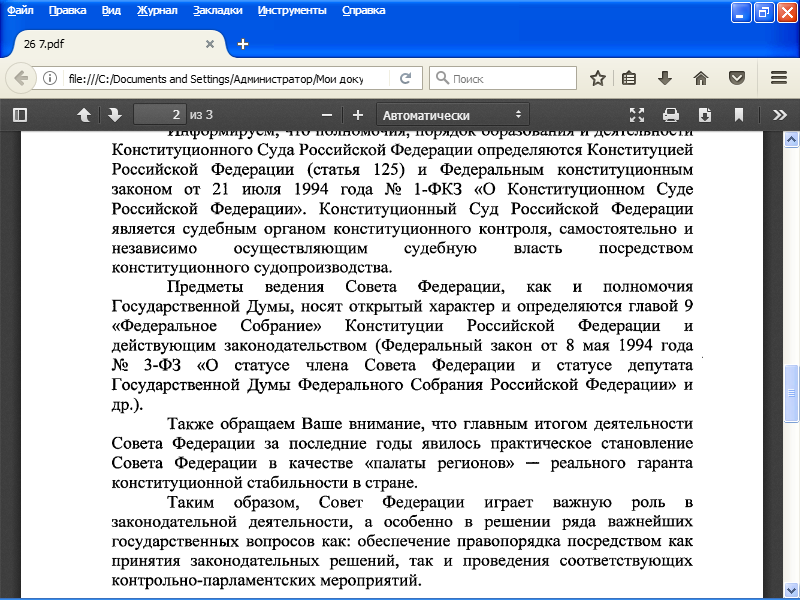Click the phrase "«палаты регионов»"
This screenshot has width=800, height=600.
[440, 464]
